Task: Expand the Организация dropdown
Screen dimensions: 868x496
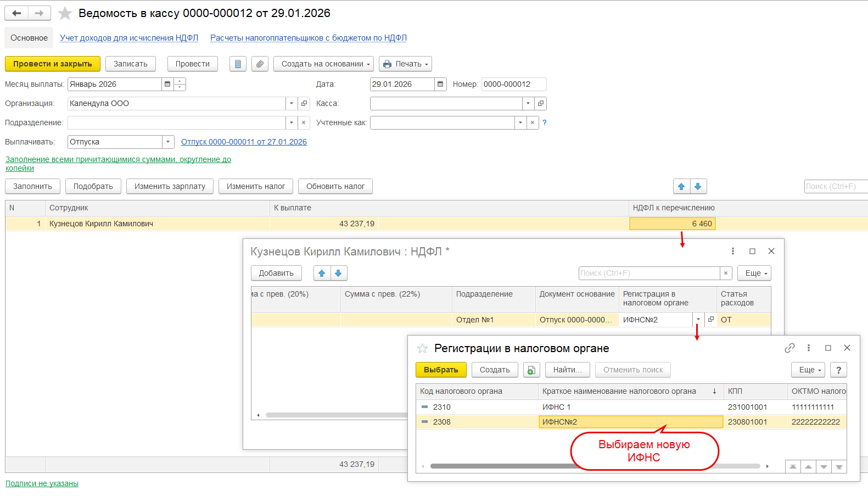Action: coord(292,103)
